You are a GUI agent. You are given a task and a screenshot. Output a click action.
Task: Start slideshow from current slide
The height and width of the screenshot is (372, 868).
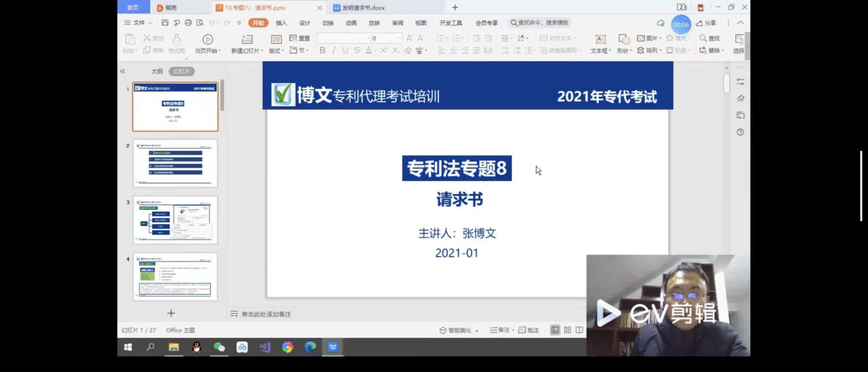point(207,40)
